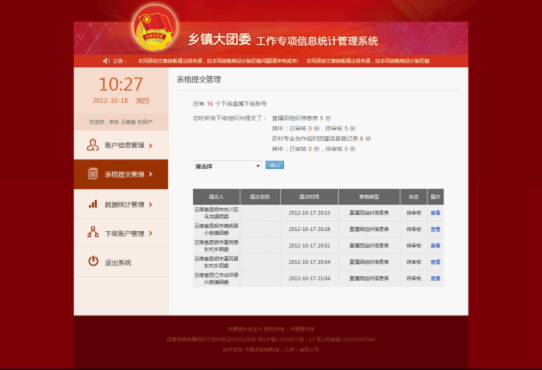Click 查看 for the 2012-10-17 21:04 submission

pyautogui.click(x=435, y=278)
